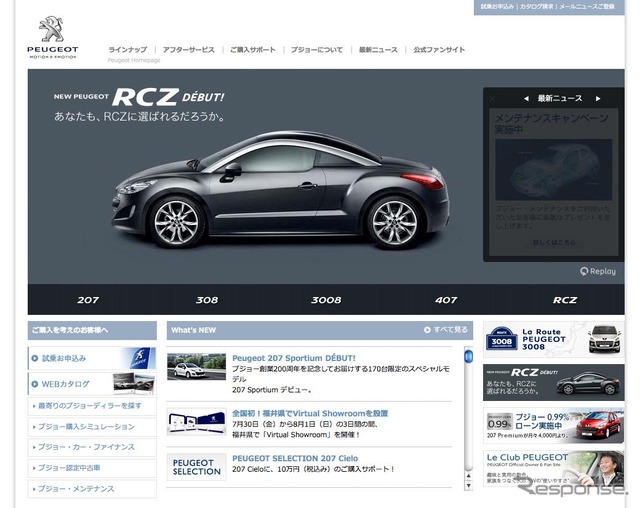This screenshot has height=508, width=640.
Task: Open プジョー・メンテナンス link
Action: click(x=92, y=489)
